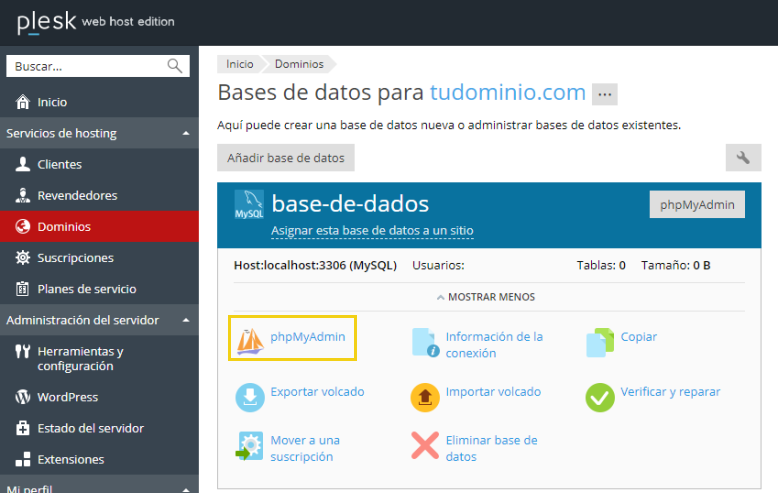
Task: Click the Verificar y reparar checkmark icon
Action: 600,397
